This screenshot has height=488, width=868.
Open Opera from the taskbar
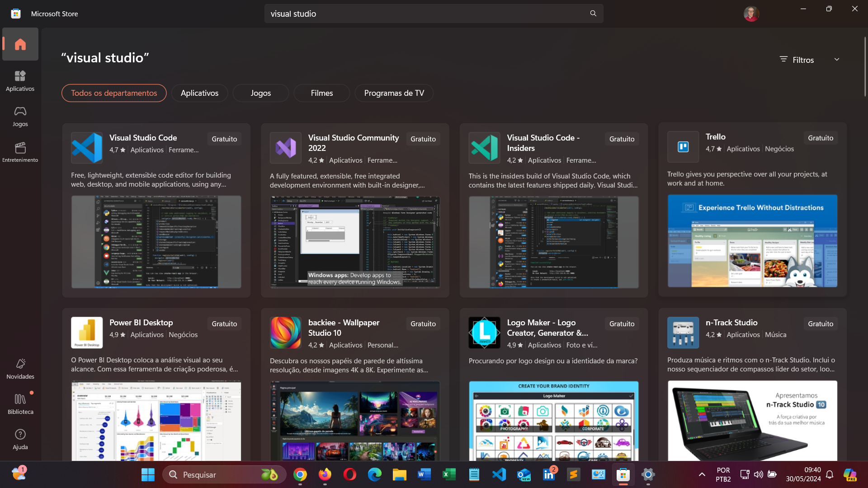(350, 474)
